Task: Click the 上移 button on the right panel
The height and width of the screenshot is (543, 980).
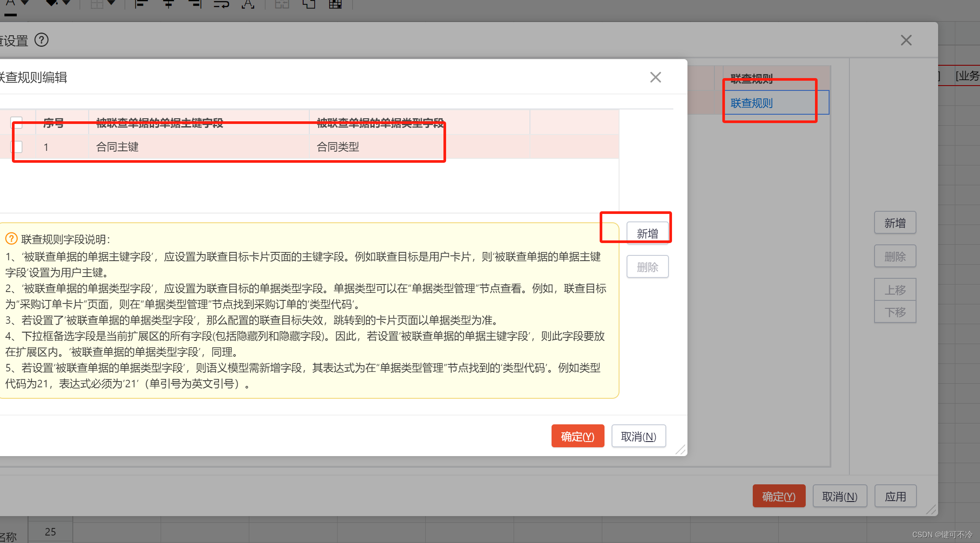Action: coord(895,289)
